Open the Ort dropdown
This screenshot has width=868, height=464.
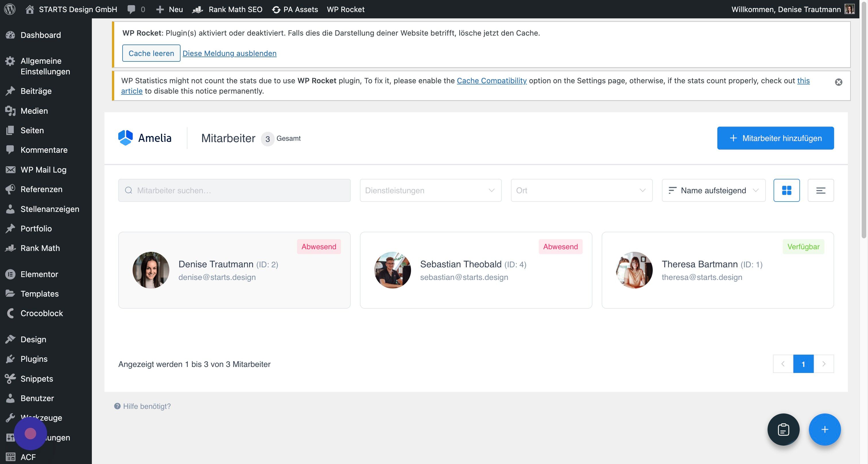582,190
